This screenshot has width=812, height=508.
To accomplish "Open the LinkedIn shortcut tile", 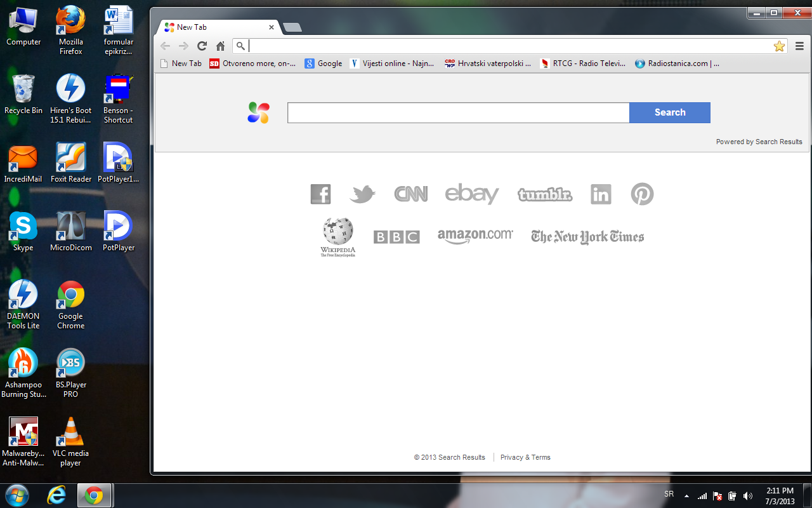I will (601, 194).
